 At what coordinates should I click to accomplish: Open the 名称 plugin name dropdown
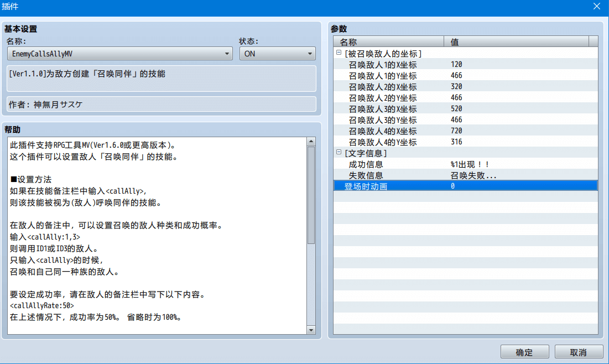tap(120, 54)
